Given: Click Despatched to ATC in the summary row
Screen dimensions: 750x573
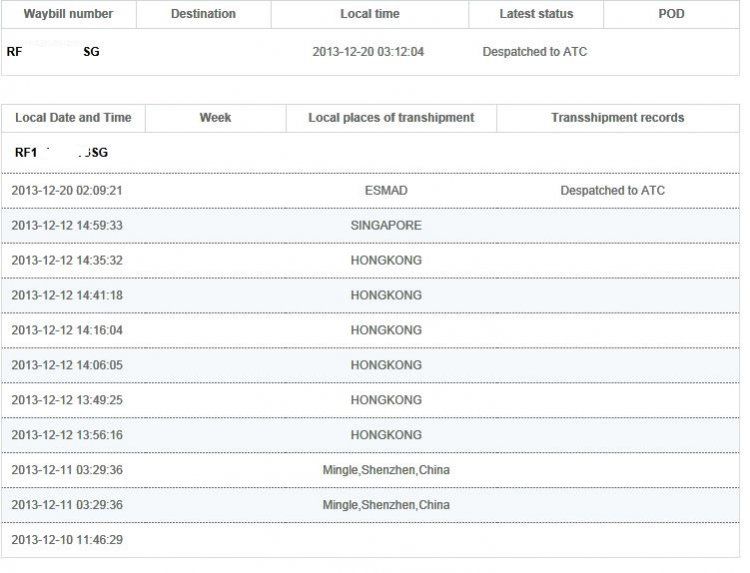Looking at the screenshot, I should 535,52.
